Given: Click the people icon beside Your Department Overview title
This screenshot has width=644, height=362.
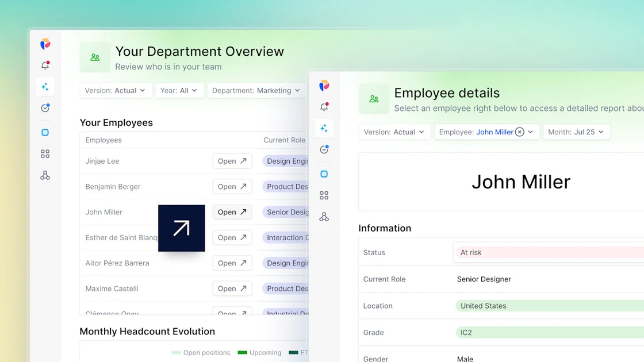Looking at the screenshot, I should click(x=95, y=57).
